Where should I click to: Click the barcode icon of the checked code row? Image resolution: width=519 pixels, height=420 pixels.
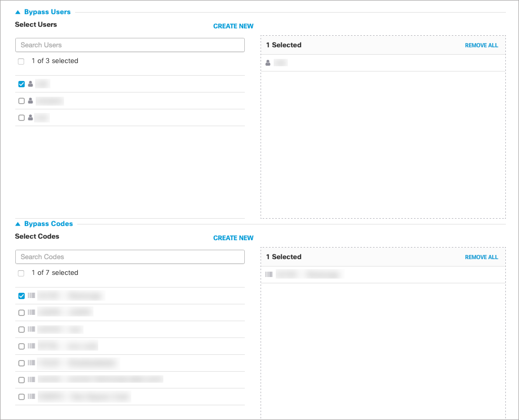click(32, 295)
